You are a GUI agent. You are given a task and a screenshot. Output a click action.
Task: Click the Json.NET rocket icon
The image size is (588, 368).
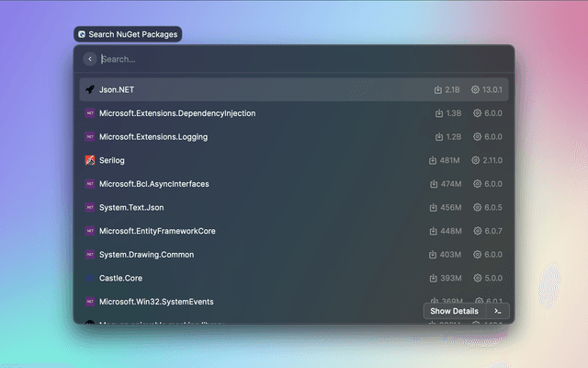90,90
